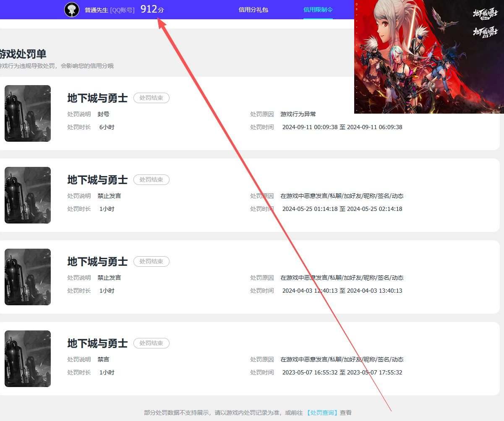Click the DNF game artwork banner

(429, 57)
